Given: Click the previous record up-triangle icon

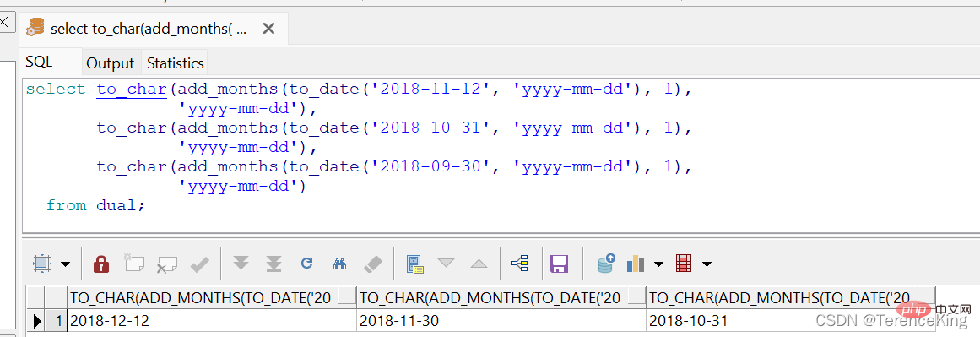Looking at the screenshot, I should click(479, 264).
